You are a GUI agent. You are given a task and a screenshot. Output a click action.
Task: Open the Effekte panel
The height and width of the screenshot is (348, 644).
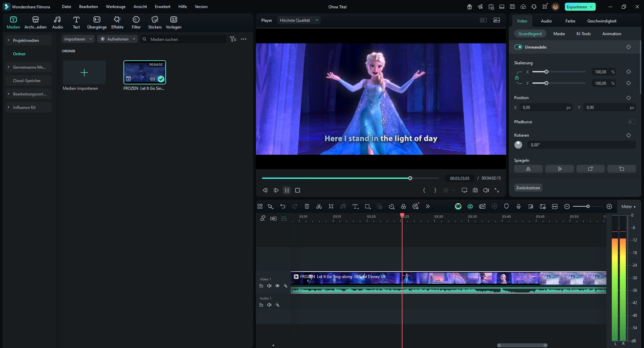click(x=117, y=22)
